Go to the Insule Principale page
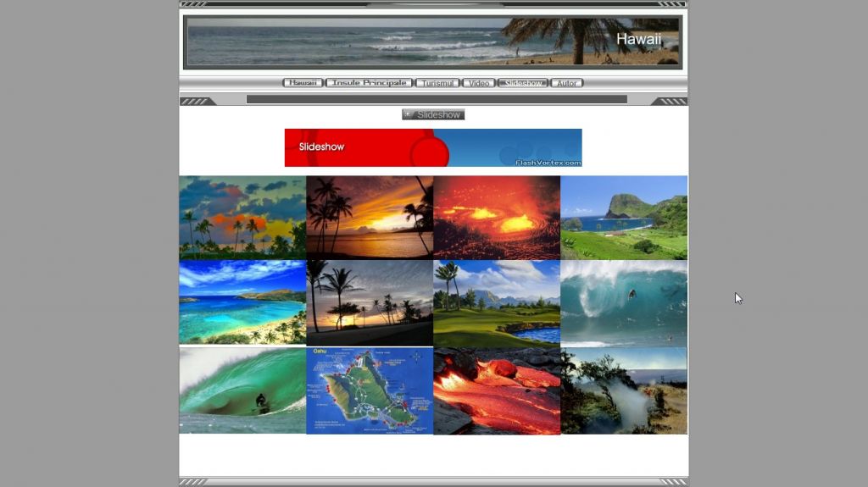The width and height of the screenshot is (868, 487). 369,83
